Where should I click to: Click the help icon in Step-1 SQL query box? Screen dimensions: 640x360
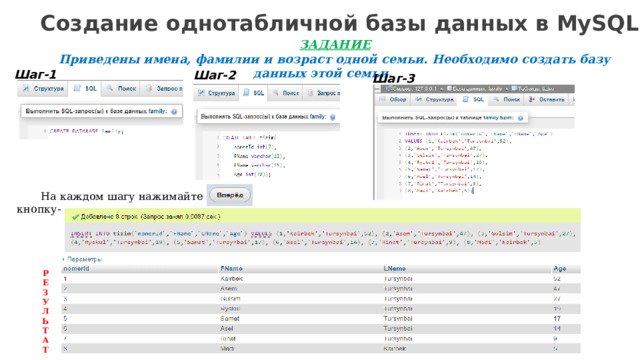pos(174,111)
